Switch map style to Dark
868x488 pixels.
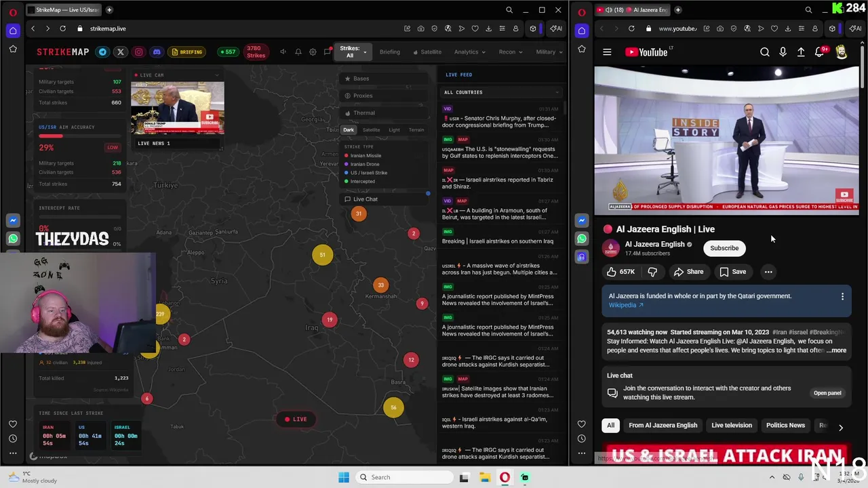(349, 130)
